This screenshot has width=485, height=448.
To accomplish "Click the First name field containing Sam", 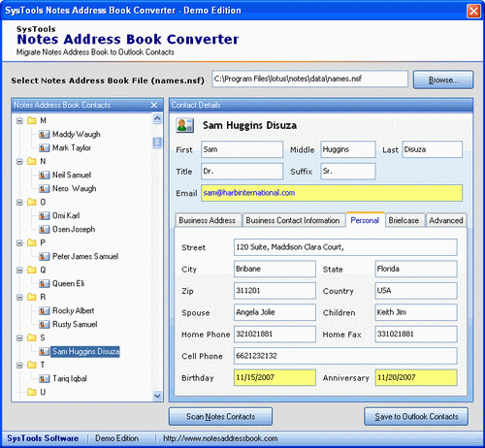I will click(242, 149).
